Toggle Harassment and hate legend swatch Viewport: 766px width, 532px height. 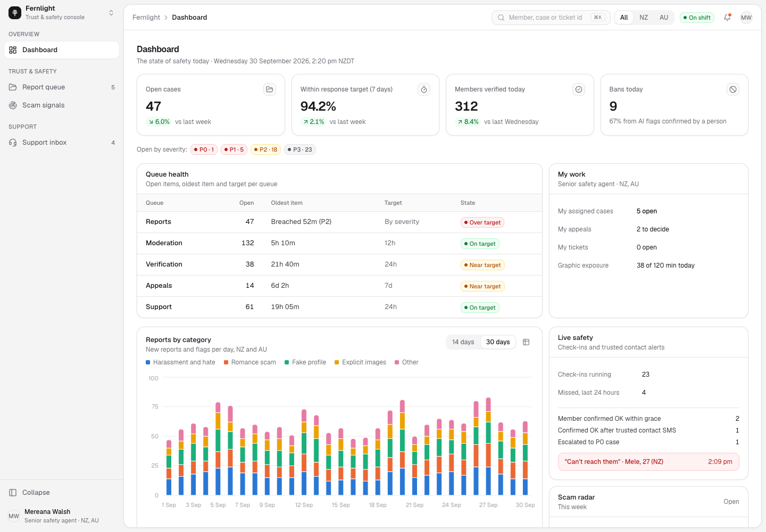tap(148, 362)
